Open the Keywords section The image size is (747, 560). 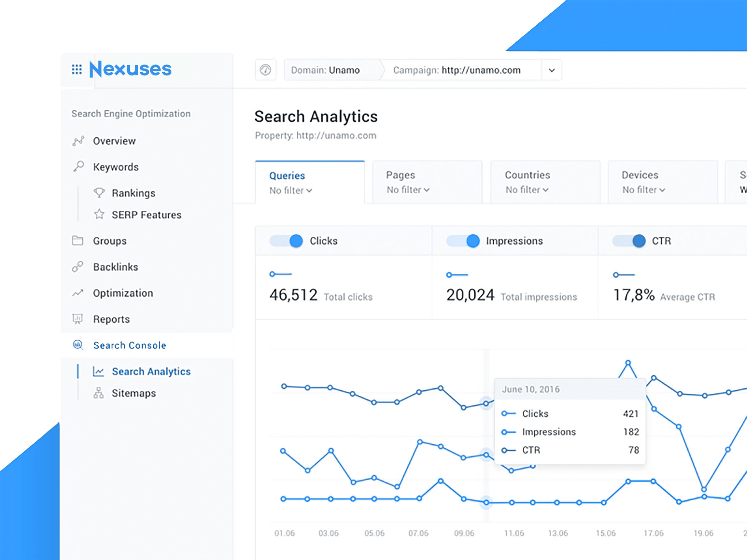(x=116, y=167)
